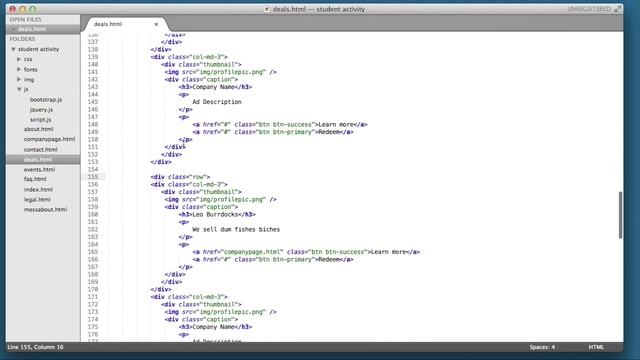Image resolution: width=640 pixels, height=360 pixels.
Task: Expand the css folder
Action: (x=19, y=59)
